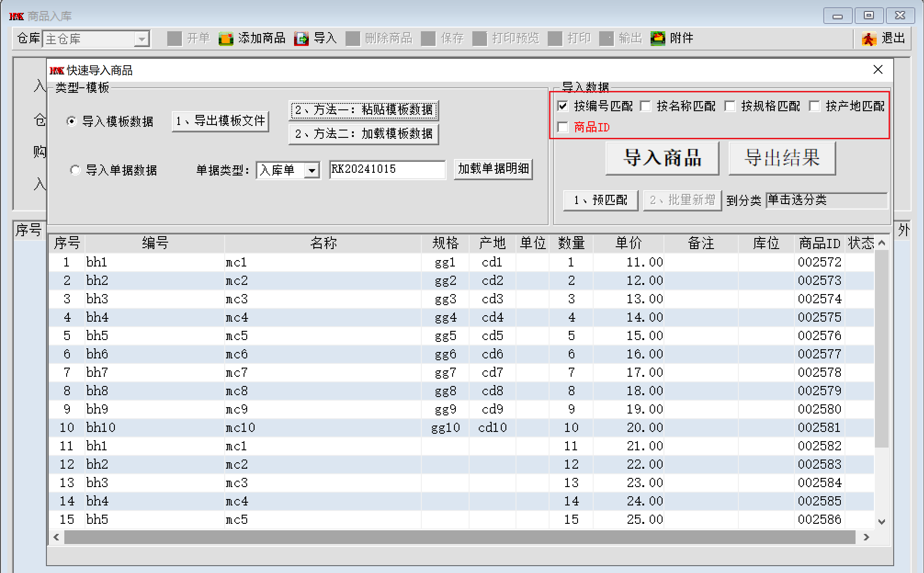Click 方法二：加载模板数据 button
This screenshot has height=573, width=924.
pos(363,134)
